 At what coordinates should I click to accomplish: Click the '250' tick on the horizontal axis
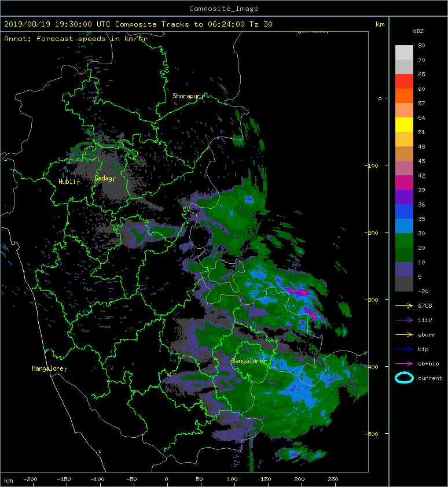pos(333,479)
